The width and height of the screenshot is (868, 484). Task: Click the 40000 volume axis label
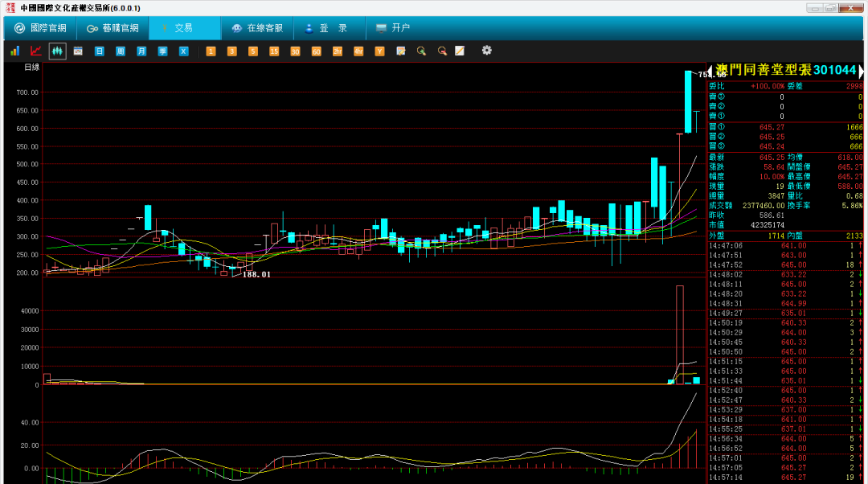30,311
